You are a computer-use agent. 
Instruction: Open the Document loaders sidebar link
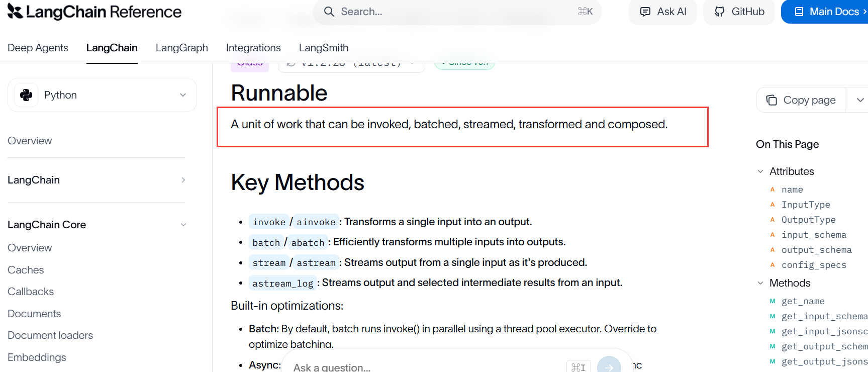point(50,335)
